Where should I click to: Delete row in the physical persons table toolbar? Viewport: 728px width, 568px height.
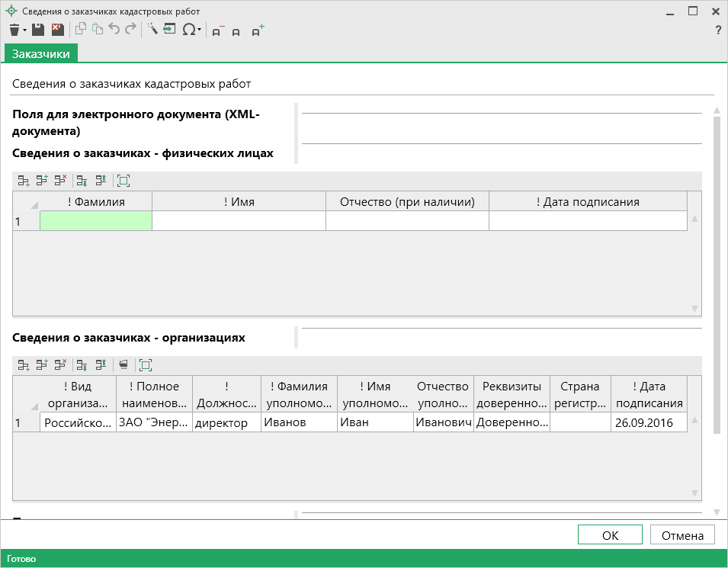tap(60, 181)
